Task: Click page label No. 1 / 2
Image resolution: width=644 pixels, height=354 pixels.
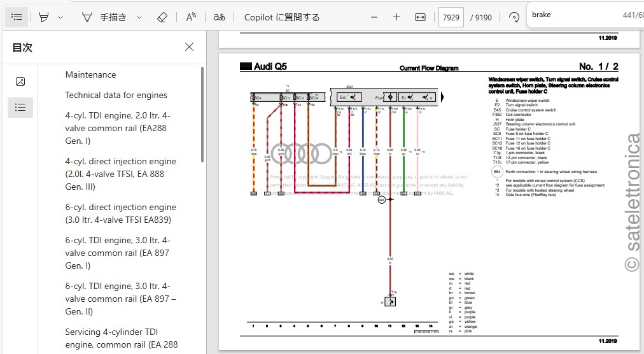Action: point(598,67)
